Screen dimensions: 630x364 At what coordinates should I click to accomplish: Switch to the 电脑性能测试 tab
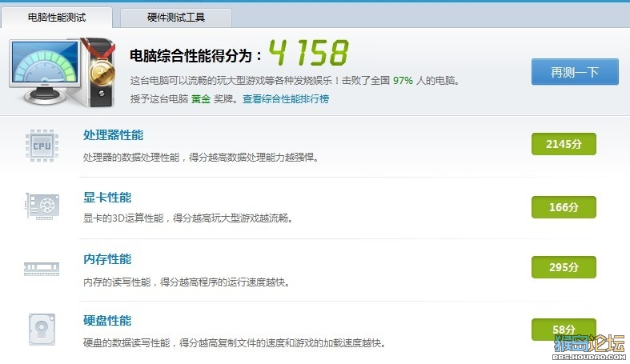(x=57, y=18)
